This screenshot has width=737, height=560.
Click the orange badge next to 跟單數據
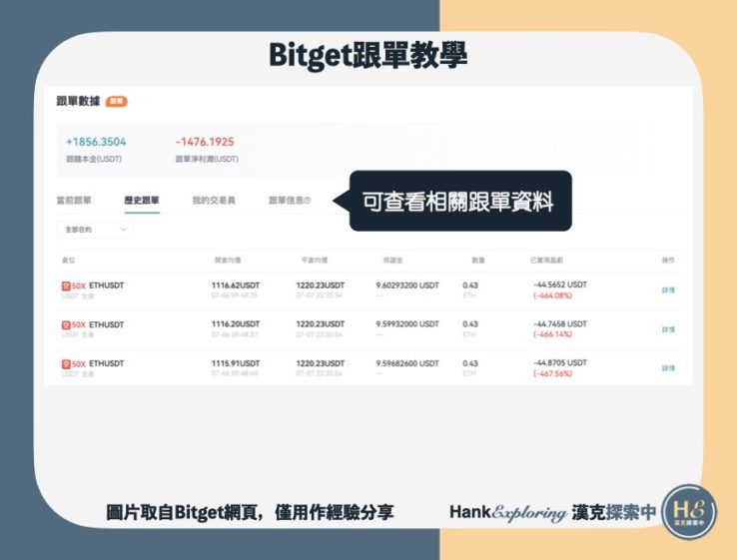[x=116, y=101]
